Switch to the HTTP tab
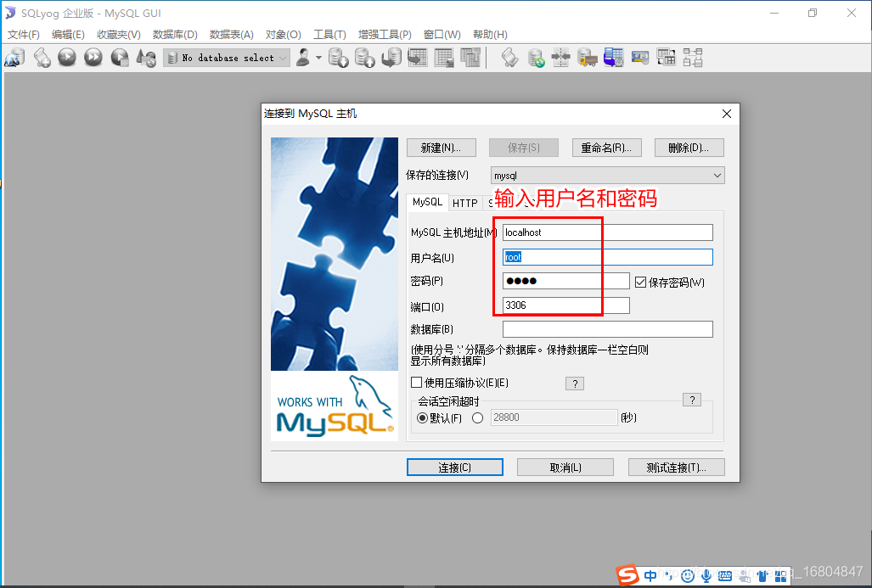 coord(465,203)
